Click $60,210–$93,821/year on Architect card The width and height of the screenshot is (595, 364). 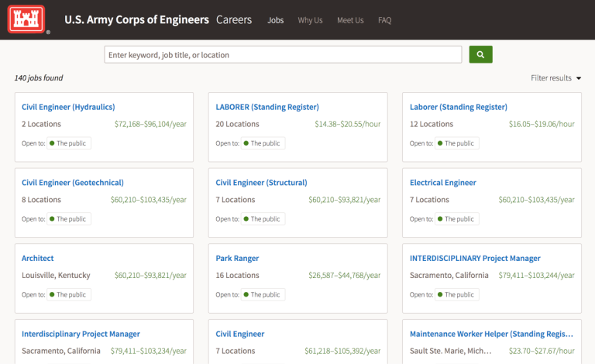point(150,275)
